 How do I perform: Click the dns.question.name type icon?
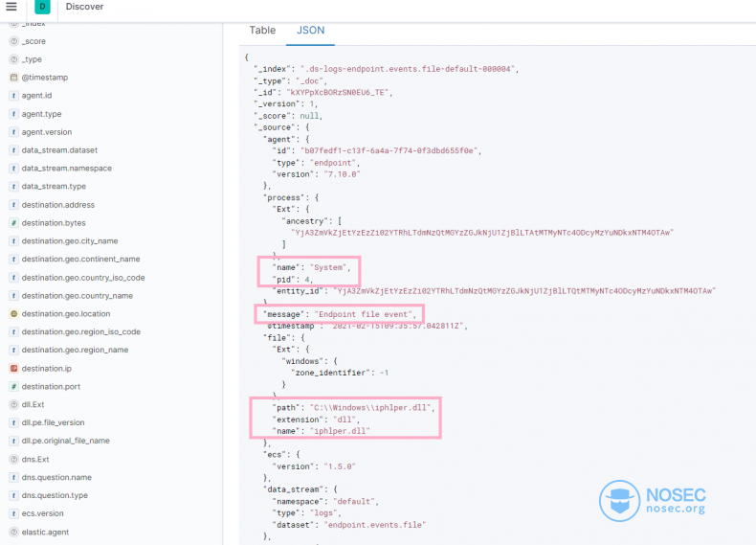[14, 477]
